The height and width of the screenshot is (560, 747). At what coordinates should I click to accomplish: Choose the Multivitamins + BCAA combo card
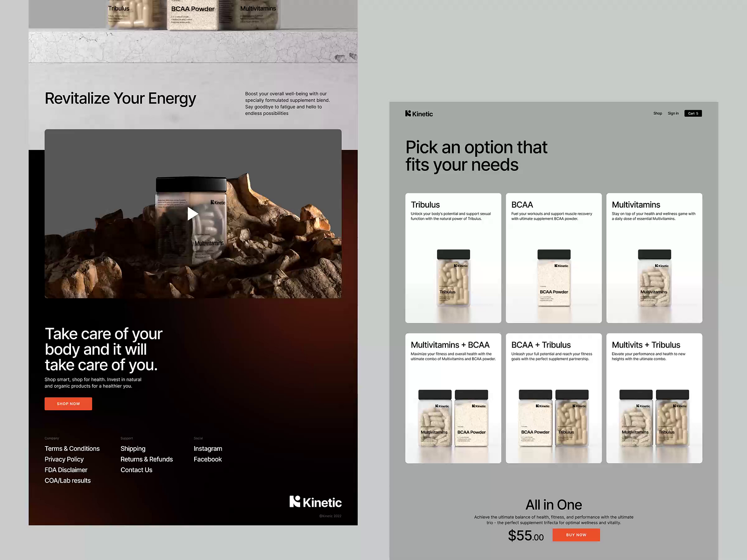(x=453, y=398)
